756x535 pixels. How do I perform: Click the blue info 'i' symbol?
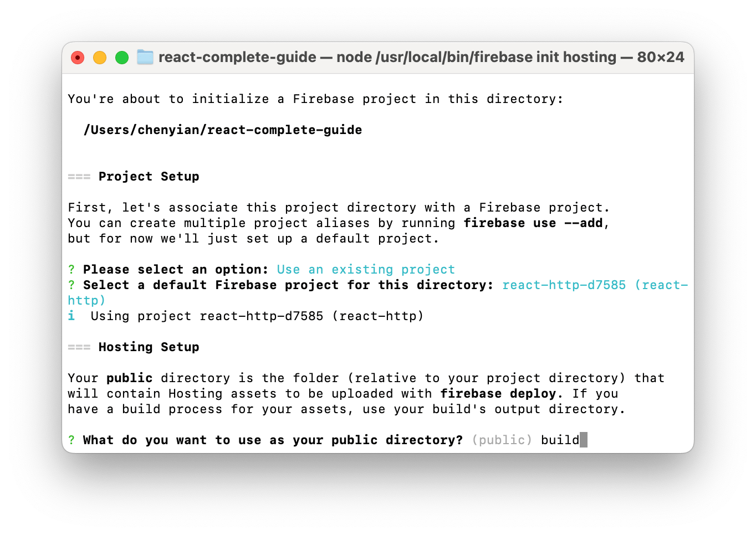click(x=71, y=316)
